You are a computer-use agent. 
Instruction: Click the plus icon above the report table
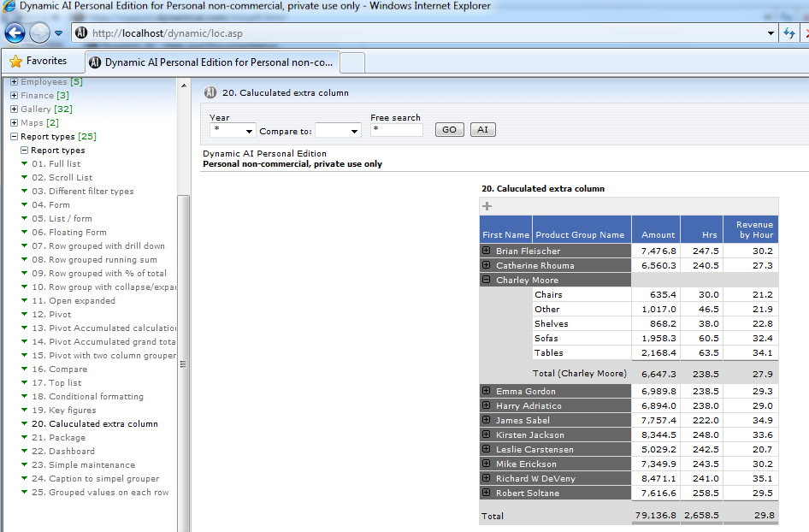pyautogui.click(x=487, y=205)
